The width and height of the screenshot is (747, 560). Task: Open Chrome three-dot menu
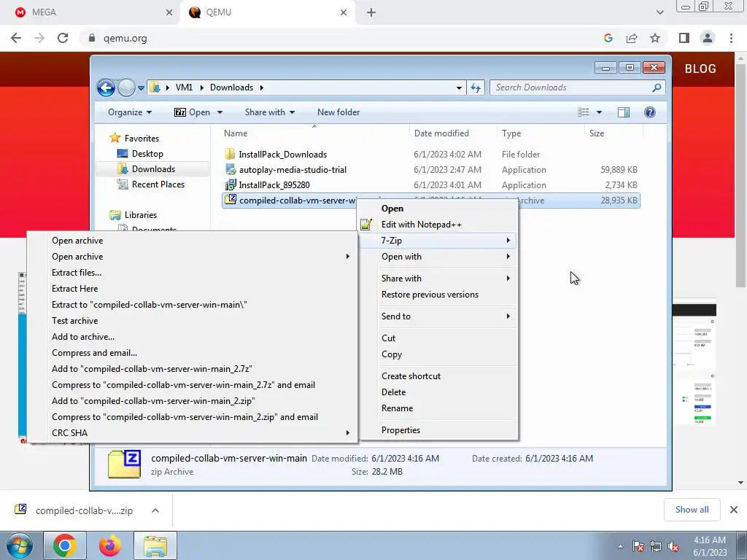[x=731, y=38]
